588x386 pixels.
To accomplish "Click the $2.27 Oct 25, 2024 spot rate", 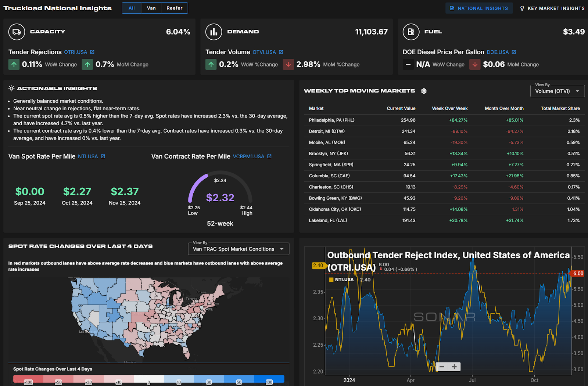I will [77, 191].
